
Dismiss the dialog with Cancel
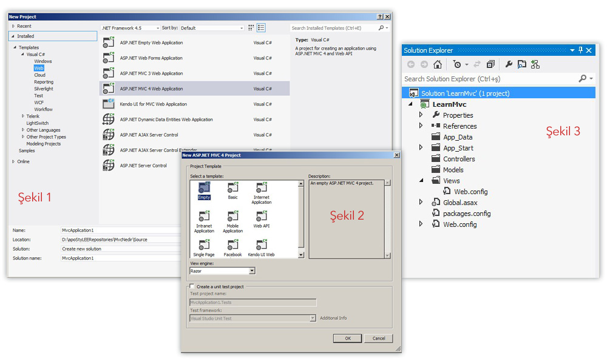(x=379, y=339)
